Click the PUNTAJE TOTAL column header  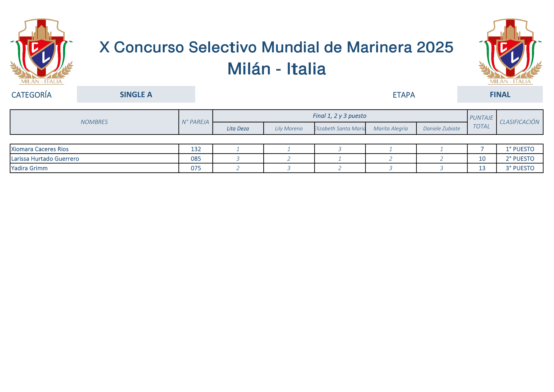tap(482, 122)
